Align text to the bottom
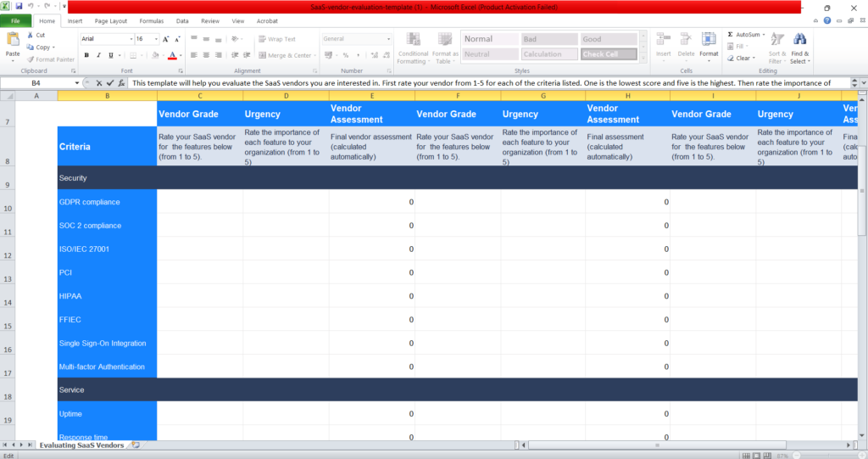The image size is (868, 459). click(x=218, y=39)
